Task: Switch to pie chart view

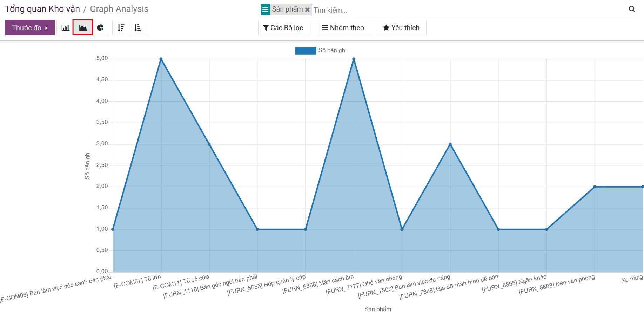Action: [x=100, y=28]
